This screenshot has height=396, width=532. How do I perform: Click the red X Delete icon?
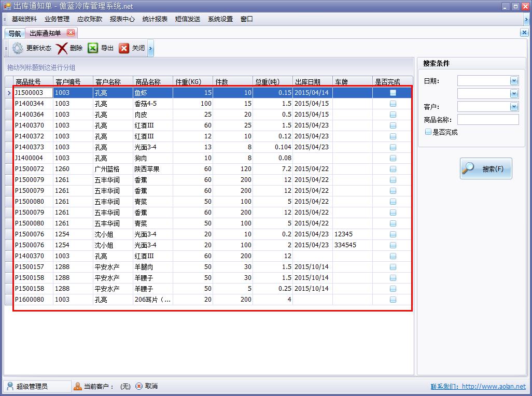pyautogui.click(x=62, y=48)
